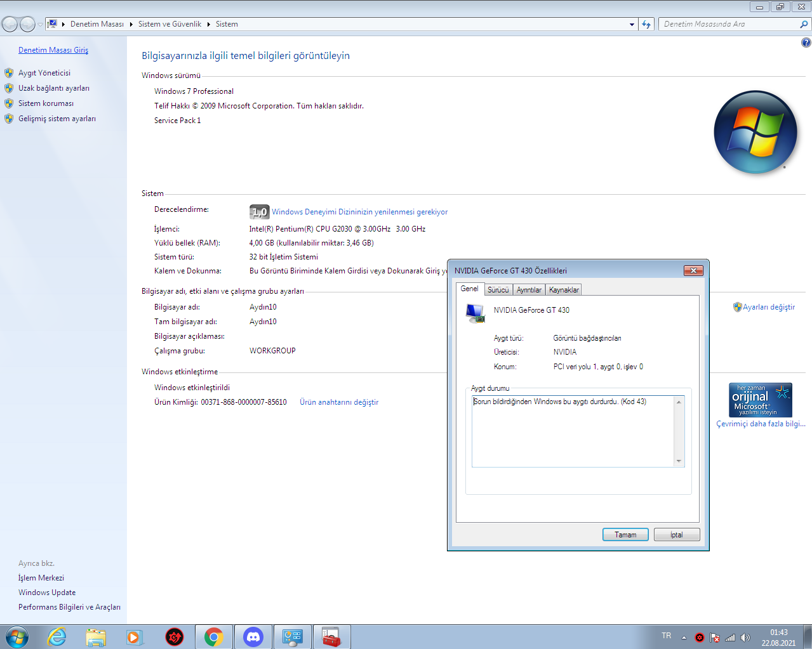Screen dimensions: 812x649
Task: Select Sistem ve Güvenlik breadcrumb
Action: [x=170, y=24]
